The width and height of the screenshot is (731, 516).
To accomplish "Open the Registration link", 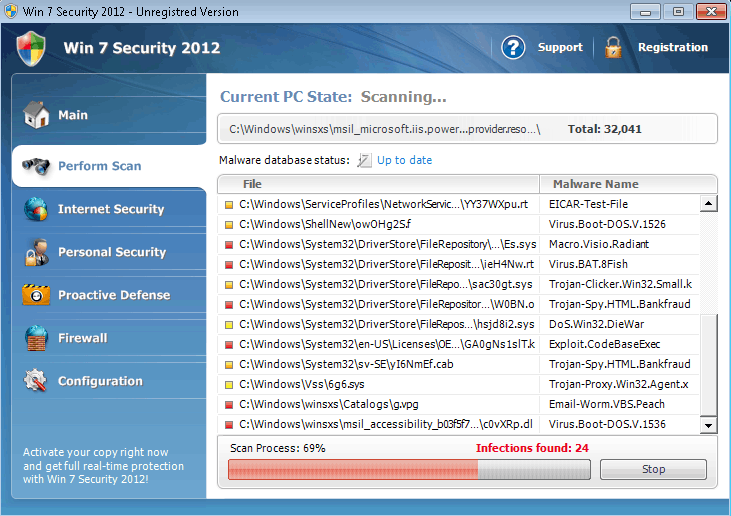I will (672, 47).
